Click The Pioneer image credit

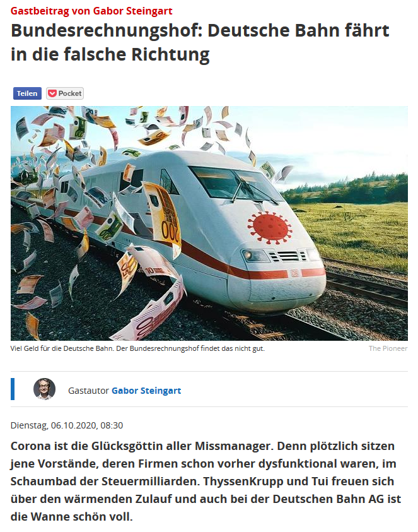(x=388, y=348)
